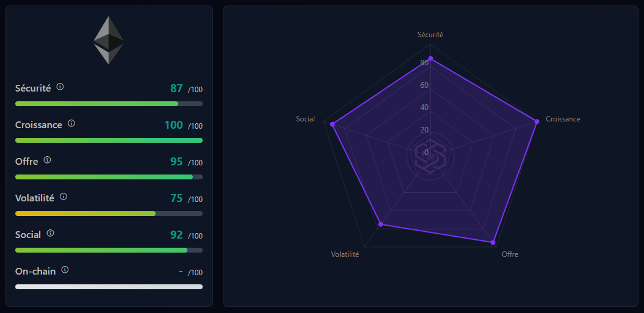Click the 60 tick label on radar axis

424,85
